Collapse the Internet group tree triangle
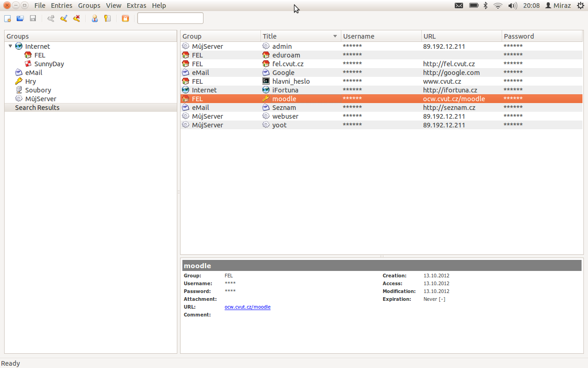Viewport: 588px width, 368px height. 10,46
